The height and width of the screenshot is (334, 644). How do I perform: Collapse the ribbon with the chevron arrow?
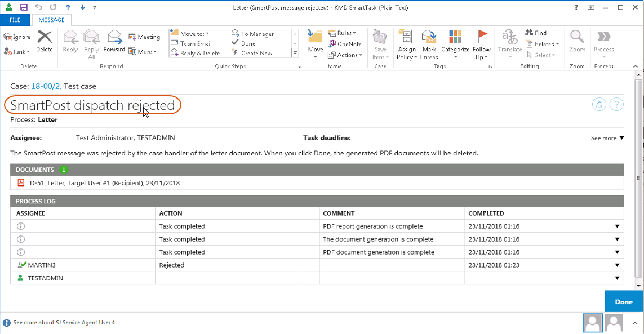click(636, 66)
